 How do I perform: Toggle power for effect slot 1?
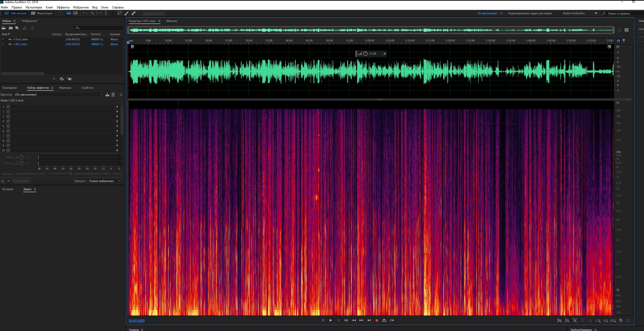click(8, 107)
